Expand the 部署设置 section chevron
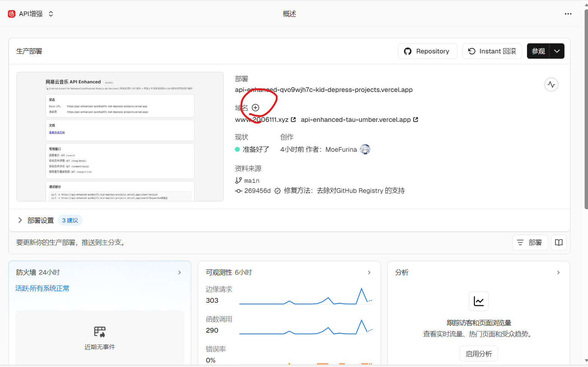This screenshot has height=367, width=588. (x=20, y=220)
